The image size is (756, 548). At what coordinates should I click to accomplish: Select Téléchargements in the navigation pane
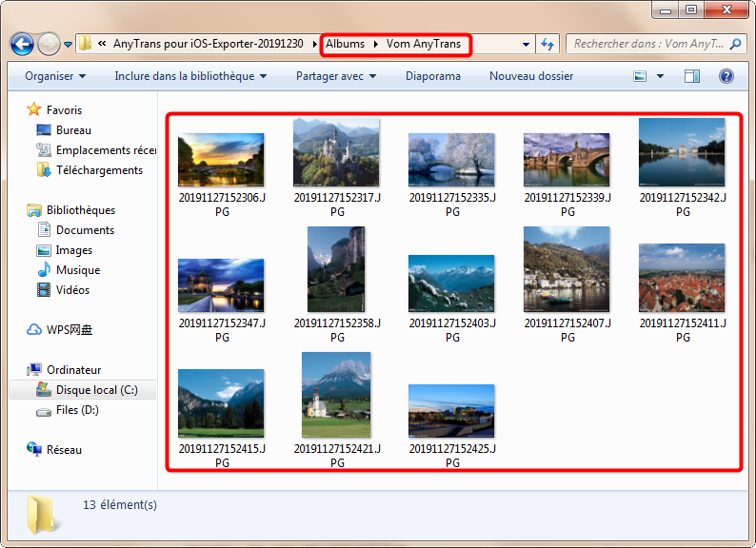coord(98,170)
